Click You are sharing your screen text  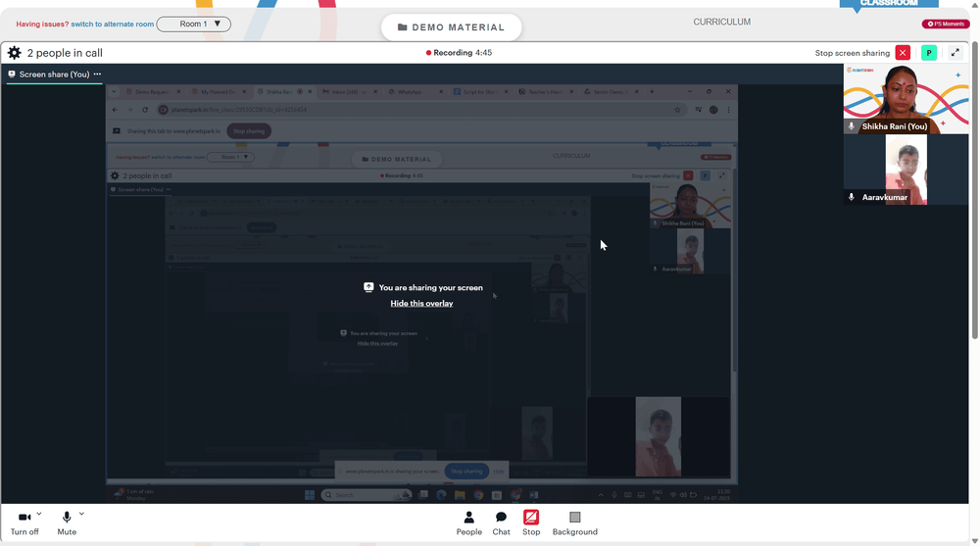(430, 287)
